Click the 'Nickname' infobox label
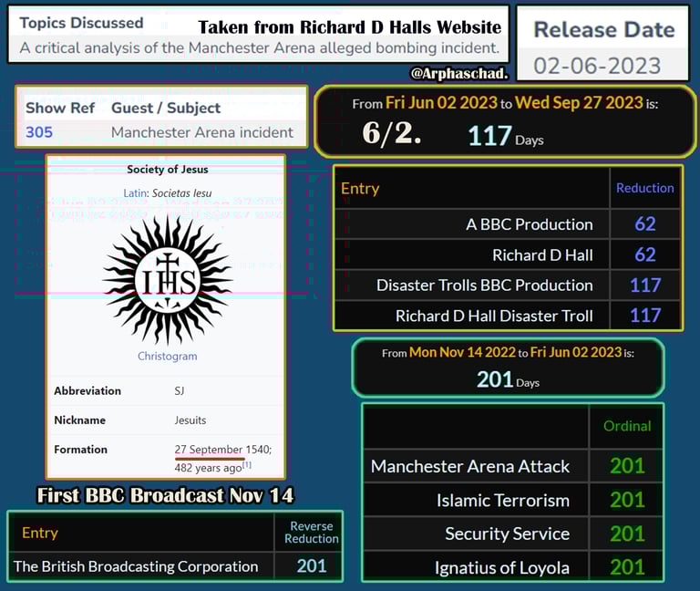The width and height of the screenshot is (700, 591). [80, 420]
